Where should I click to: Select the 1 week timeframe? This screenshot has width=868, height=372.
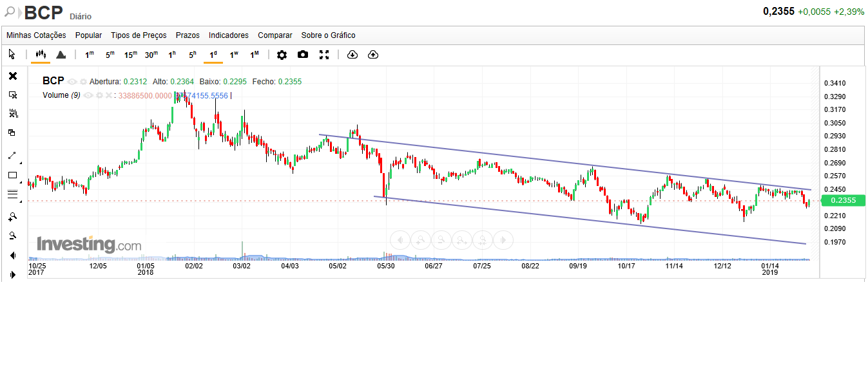(x=234, y=55)
